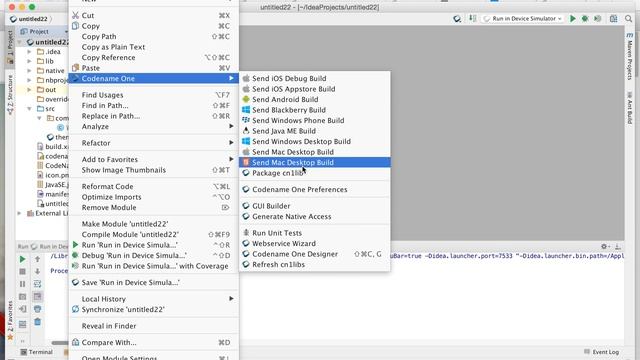640x360 pixels.
Task: Expand the Refactor submenu
Action: pyautogui.click(x=153, y=143)
